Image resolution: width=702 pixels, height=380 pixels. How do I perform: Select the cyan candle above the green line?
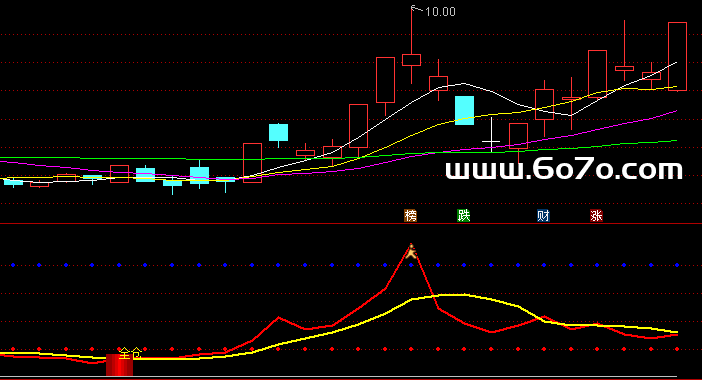click(x=278, y=133)
